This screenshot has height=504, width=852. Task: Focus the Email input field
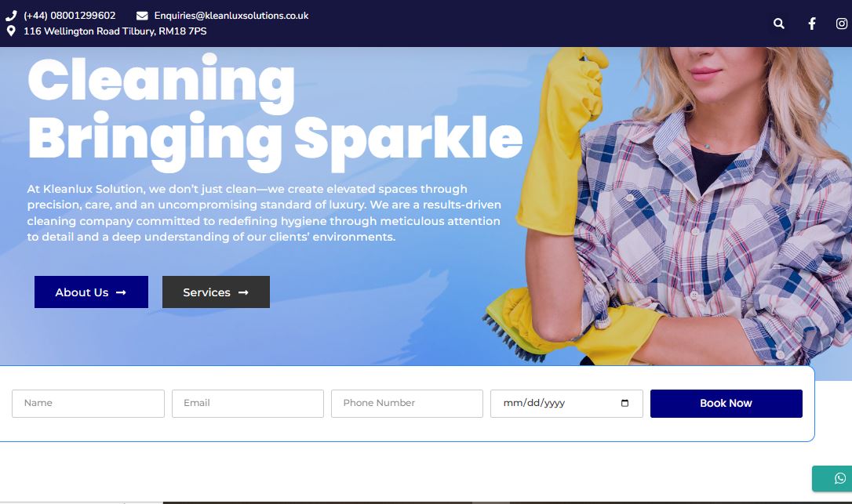pyautogui.click(x=248, y=404)
